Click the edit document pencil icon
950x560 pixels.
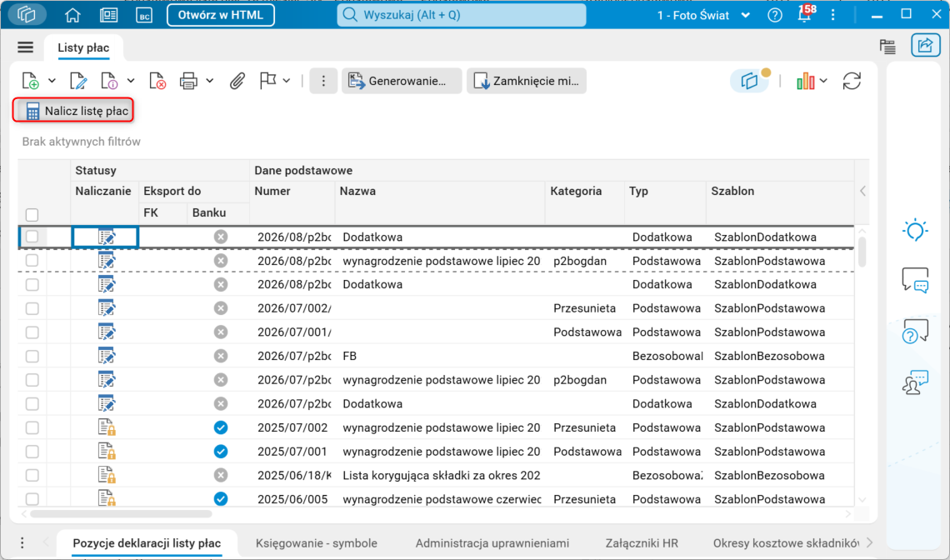pos(78,81)
